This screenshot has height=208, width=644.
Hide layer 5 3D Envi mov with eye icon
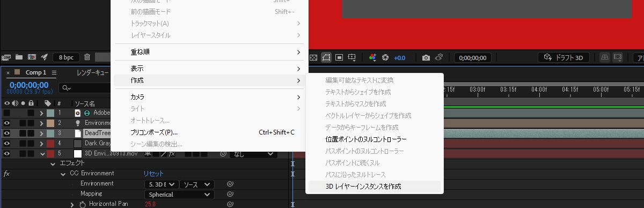7,153
